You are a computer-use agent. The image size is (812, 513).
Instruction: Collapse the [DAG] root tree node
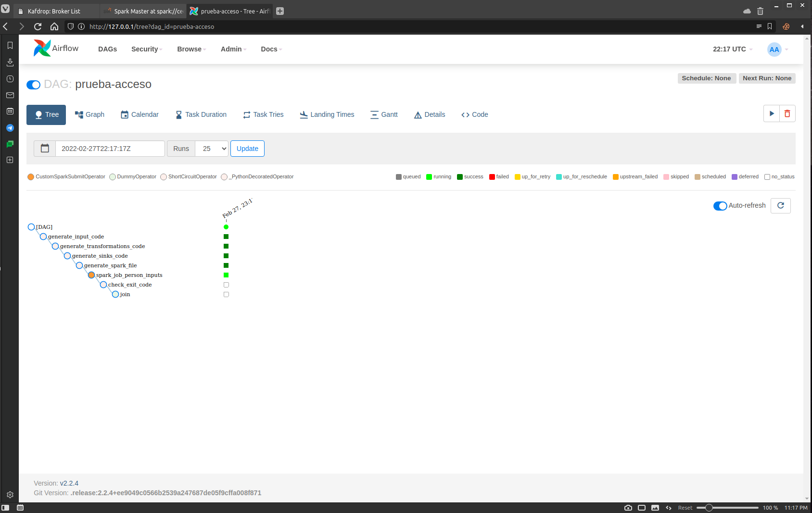tap(31, 227)
